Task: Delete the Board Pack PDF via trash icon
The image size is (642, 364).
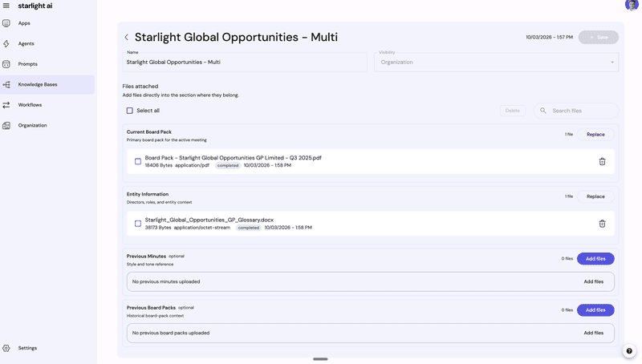Action: coord(602,161)
